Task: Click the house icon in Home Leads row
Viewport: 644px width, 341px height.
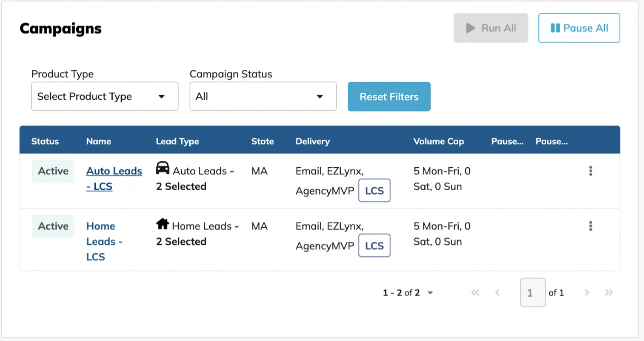Action: point(162,223)
